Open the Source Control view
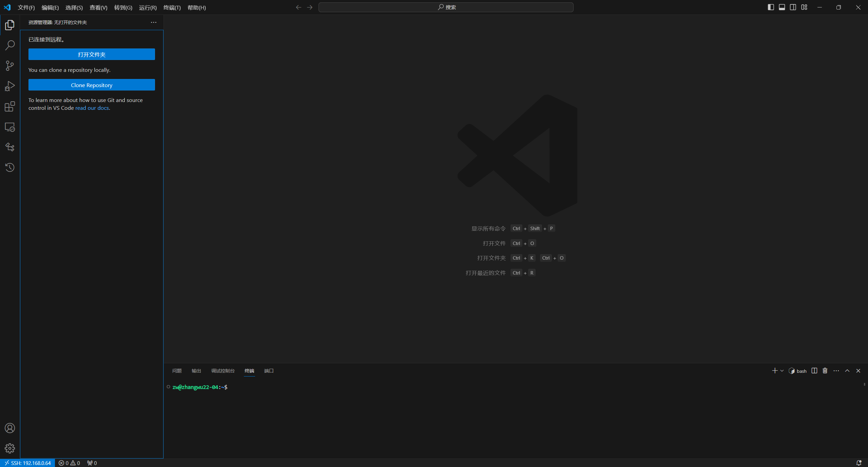The height and width of the screenshot is (467, 868). click(10, 66)
